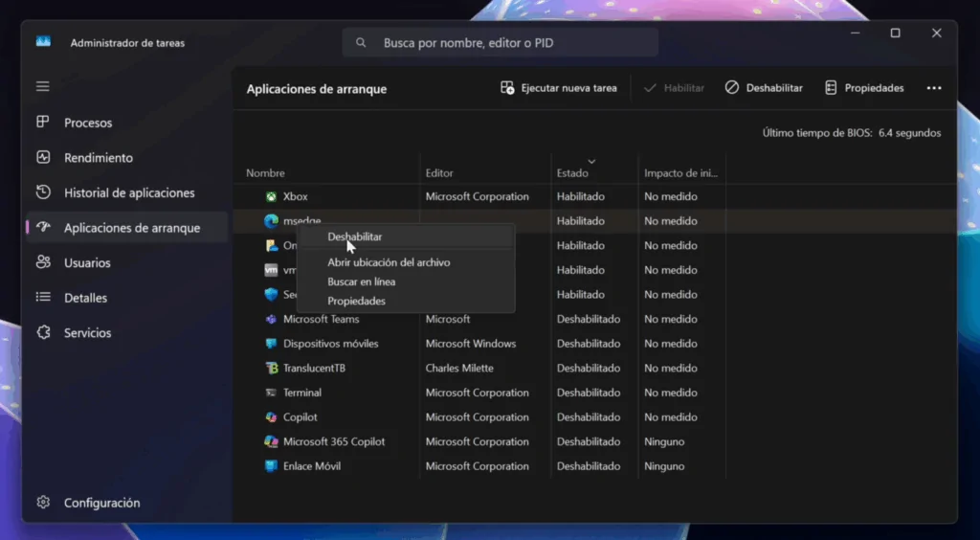Click Charles Milette editor cell
The width and height of the screenshot is (980, 540).
459,368
